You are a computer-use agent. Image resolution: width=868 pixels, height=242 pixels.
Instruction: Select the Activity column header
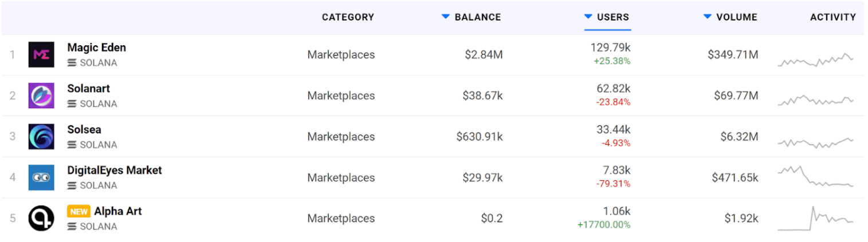tap(832, 17)
